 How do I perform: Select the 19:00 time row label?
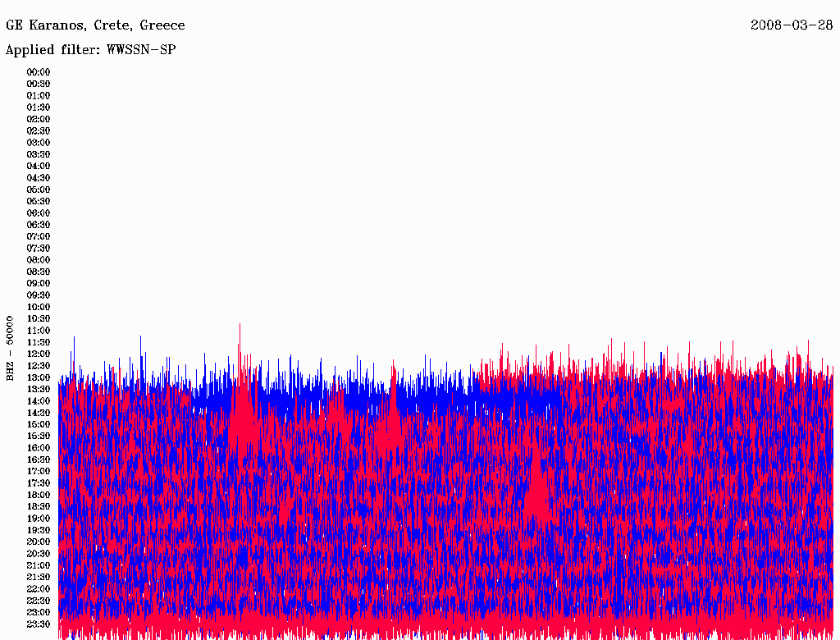coord(39,518)
